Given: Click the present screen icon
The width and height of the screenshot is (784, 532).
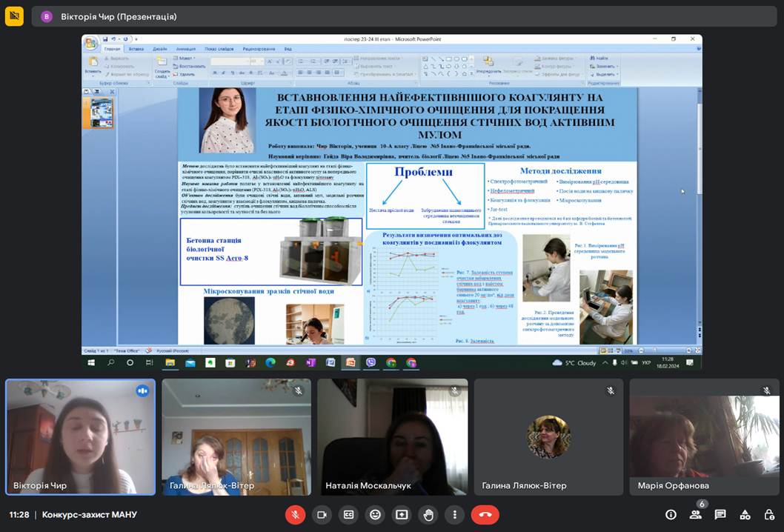Looking at the screenshot, I should (x=402, y=514).
